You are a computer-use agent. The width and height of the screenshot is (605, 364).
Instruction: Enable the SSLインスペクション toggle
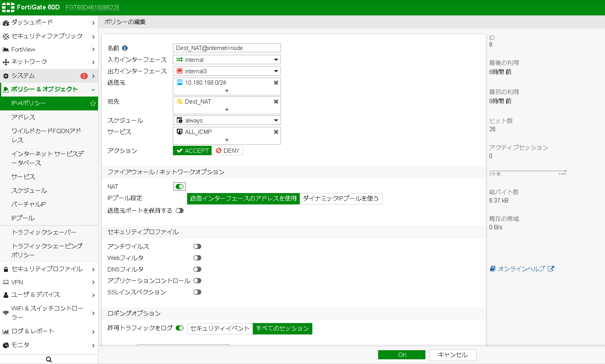(x=197, y=292)
